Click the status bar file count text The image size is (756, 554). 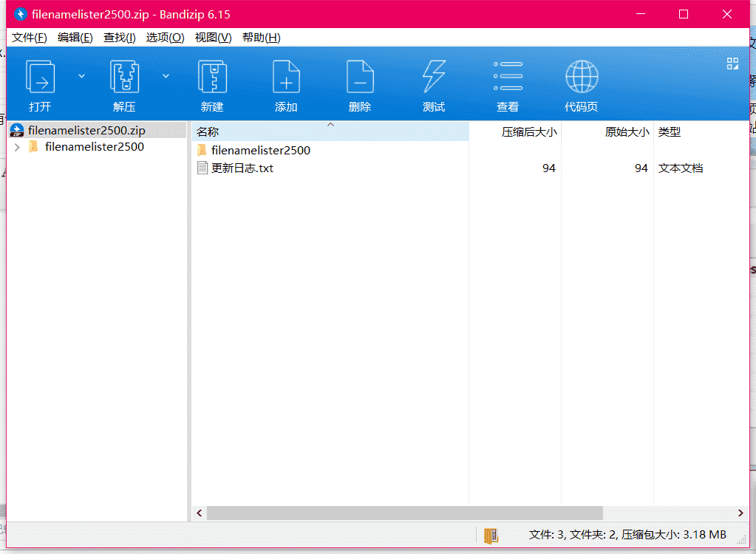[x=627, y=535]
